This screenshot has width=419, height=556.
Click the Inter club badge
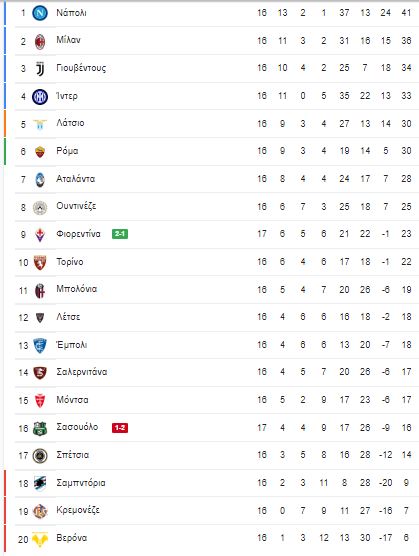[40, 96]
